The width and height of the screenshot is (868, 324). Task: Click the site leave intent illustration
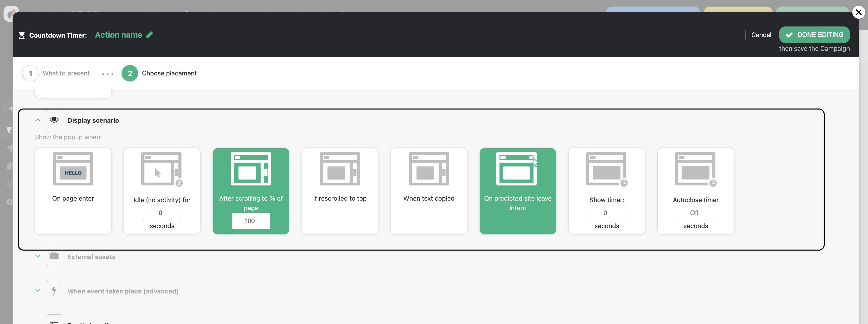517,169
